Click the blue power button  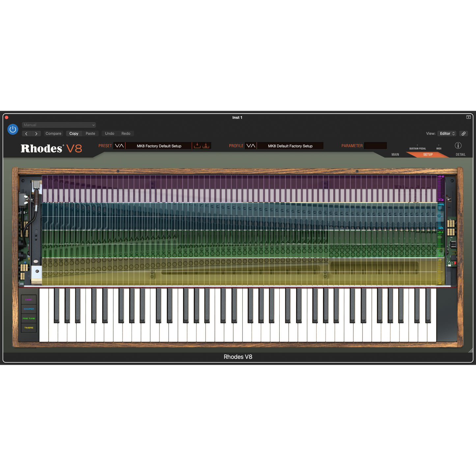point(13,129)
